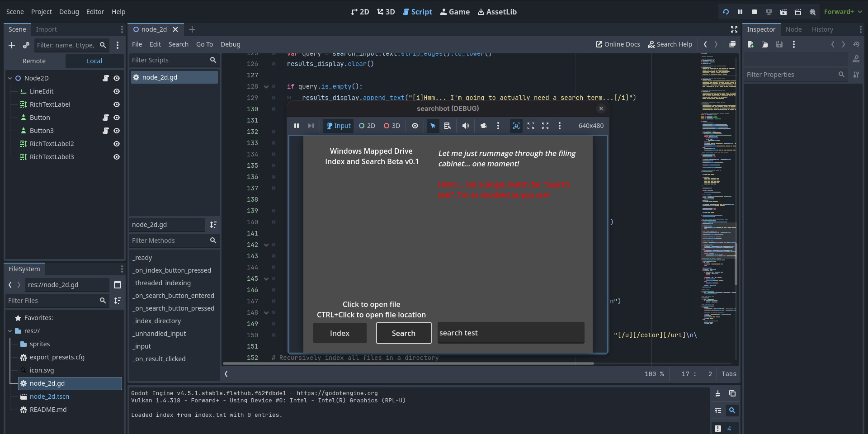The width and height of the screenshot is (868, 434).
Task: Toggle the methods sort icon beside node_2d.gd
Action: (213, 225)
